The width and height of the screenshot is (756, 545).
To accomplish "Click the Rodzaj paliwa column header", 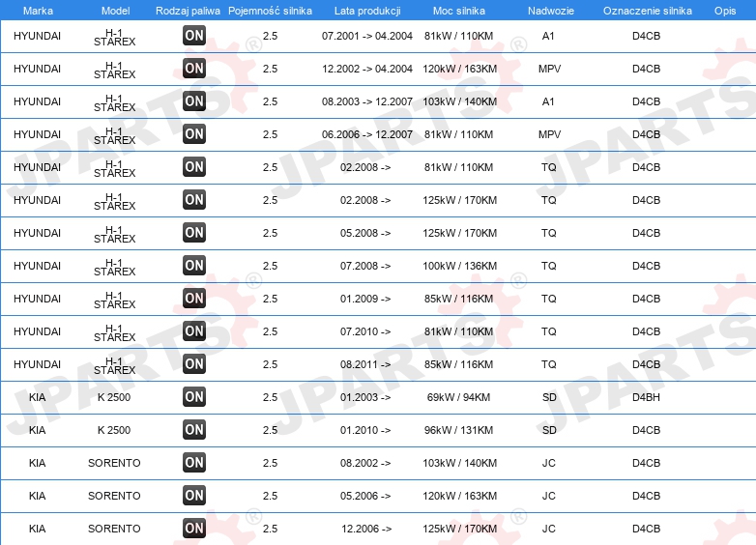I will coord(188,11).
